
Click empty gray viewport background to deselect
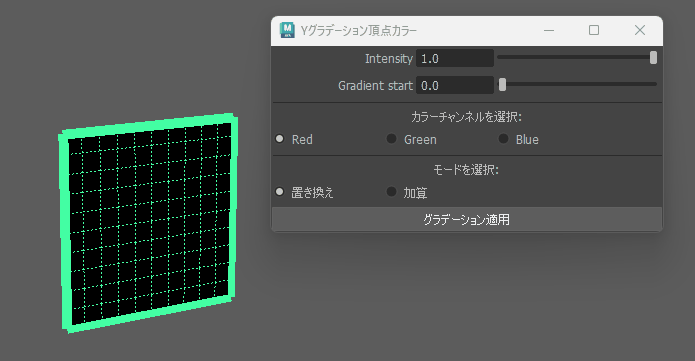pyautogui.click(x=443, y=302)
